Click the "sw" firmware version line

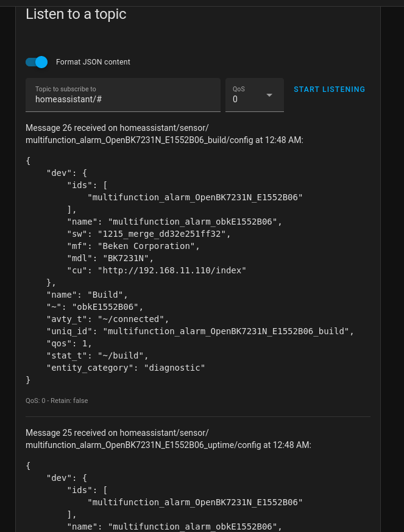[x=149, y=234]
